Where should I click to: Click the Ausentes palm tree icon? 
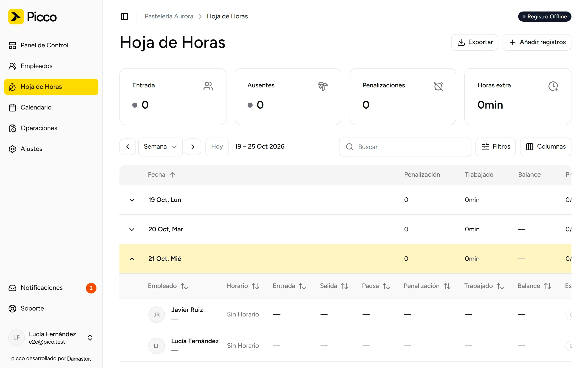coord(323,86)
